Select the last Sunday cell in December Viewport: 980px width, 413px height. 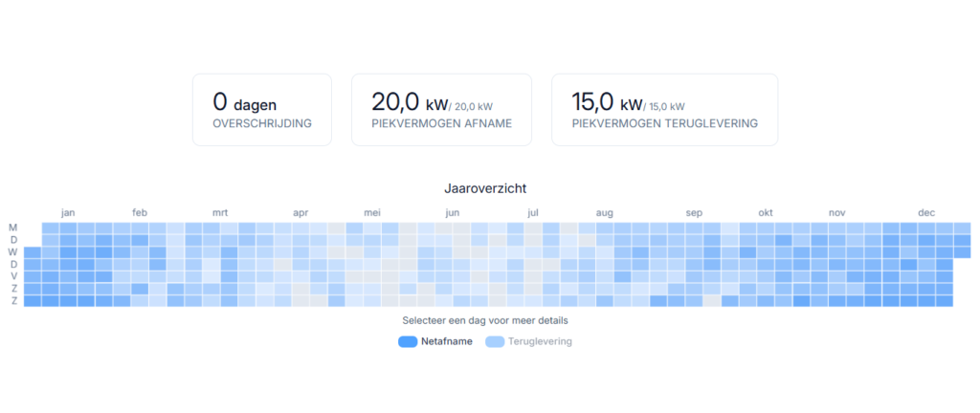[x=945, y=301]
